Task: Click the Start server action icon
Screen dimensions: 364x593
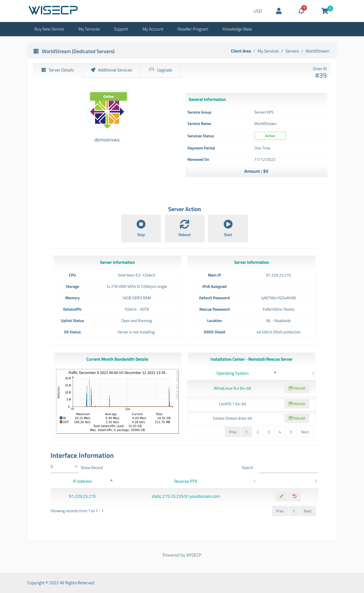Action: click(x=228, y=224)
